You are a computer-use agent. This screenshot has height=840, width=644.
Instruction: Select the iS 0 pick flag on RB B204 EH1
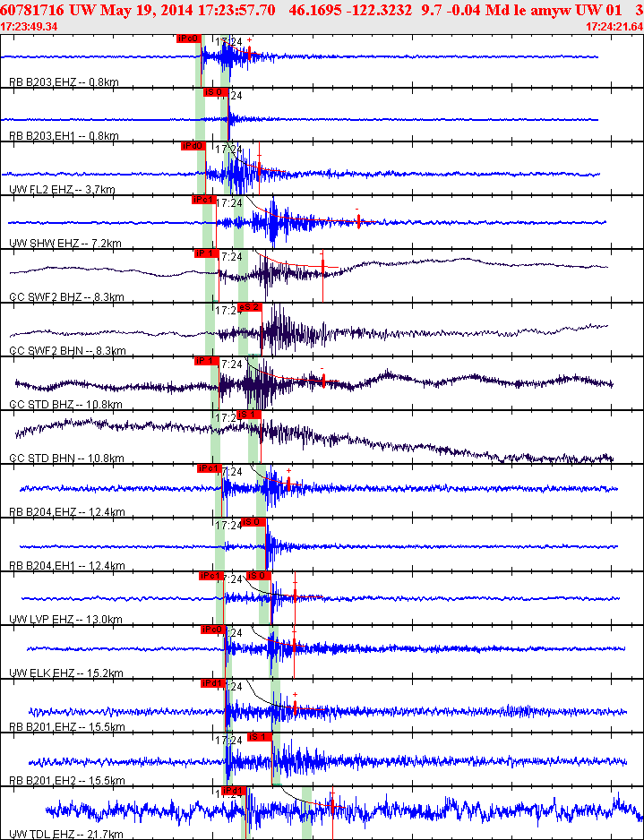tap(253, 522)
